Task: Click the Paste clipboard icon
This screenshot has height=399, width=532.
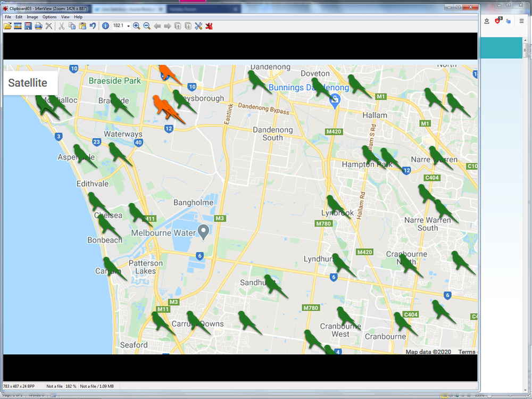Action: coord(82,26)
